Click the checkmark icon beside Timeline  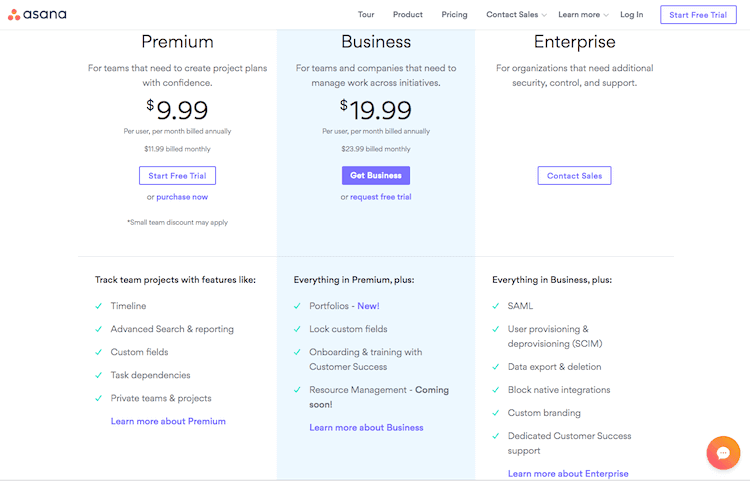pyautogui.click(x=98, y=306)
